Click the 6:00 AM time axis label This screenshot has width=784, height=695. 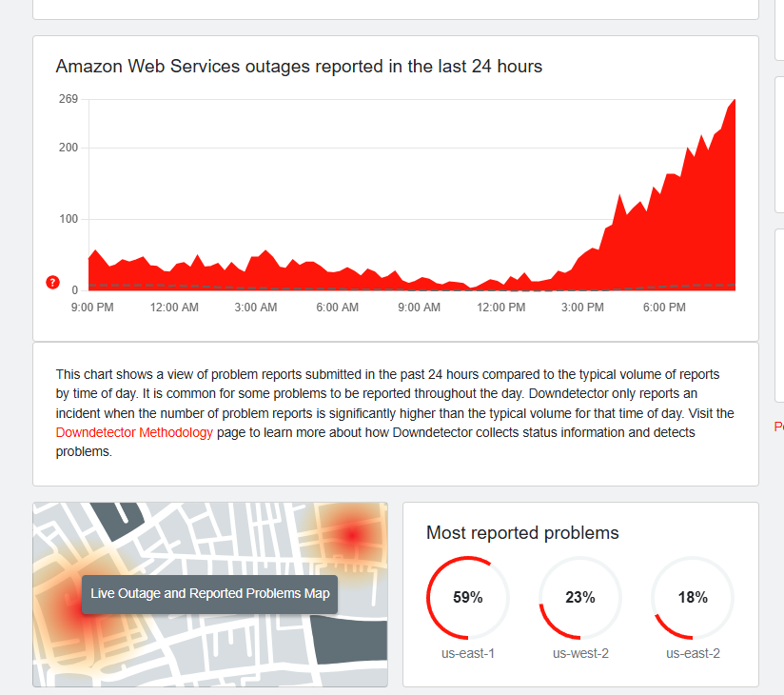(x=338, y=308)
